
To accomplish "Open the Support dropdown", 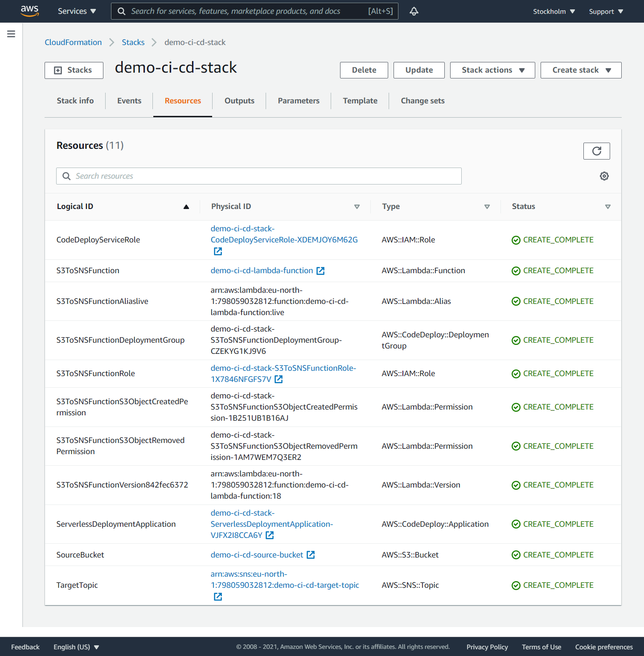I will pyautogui.click(x=606, y=12).
